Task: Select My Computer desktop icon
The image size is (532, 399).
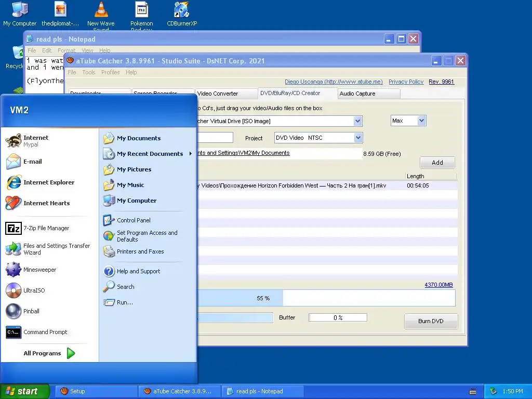Action: coord(20,14)
